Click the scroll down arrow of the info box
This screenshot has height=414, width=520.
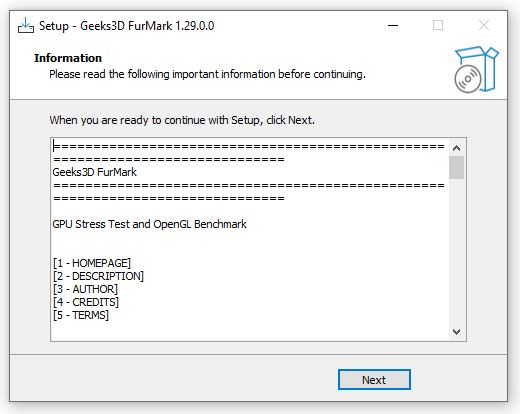[x=456, y=332]
